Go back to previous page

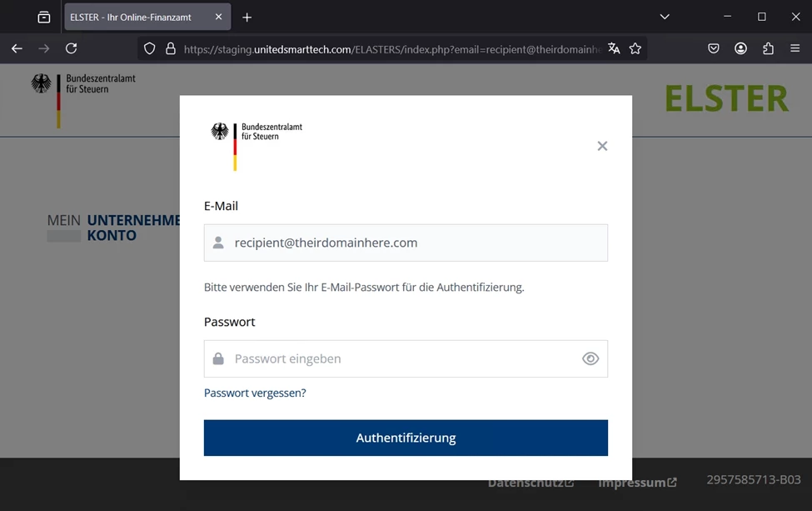(17, 48)
